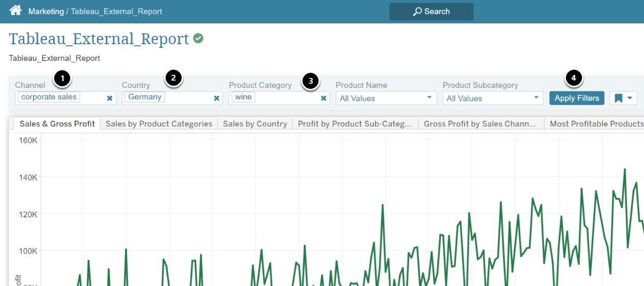Click the Product Category filter label
Viewport: 644px width, 286px height.
[260, 85]
